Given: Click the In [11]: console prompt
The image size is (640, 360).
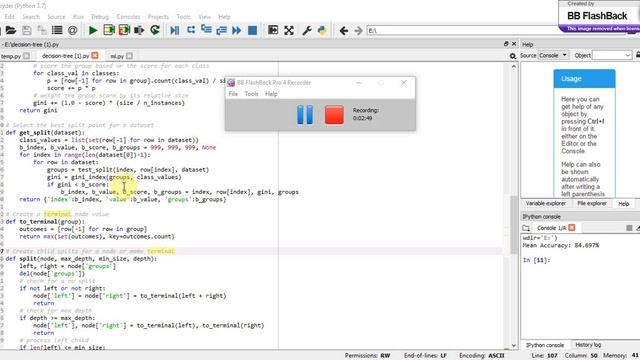Looking at the screenshot, I should click(x=536, y=260).
